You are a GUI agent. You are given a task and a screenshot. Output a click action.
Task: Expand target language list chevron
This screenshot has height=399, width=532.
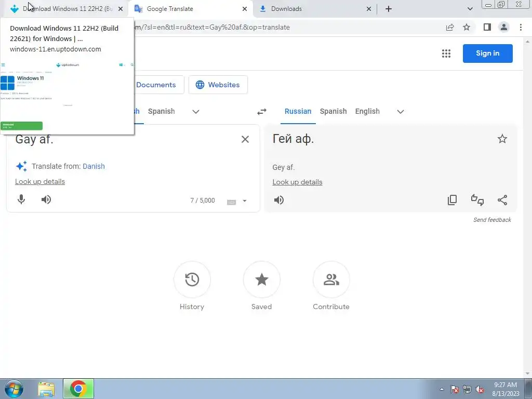point(401,112)
